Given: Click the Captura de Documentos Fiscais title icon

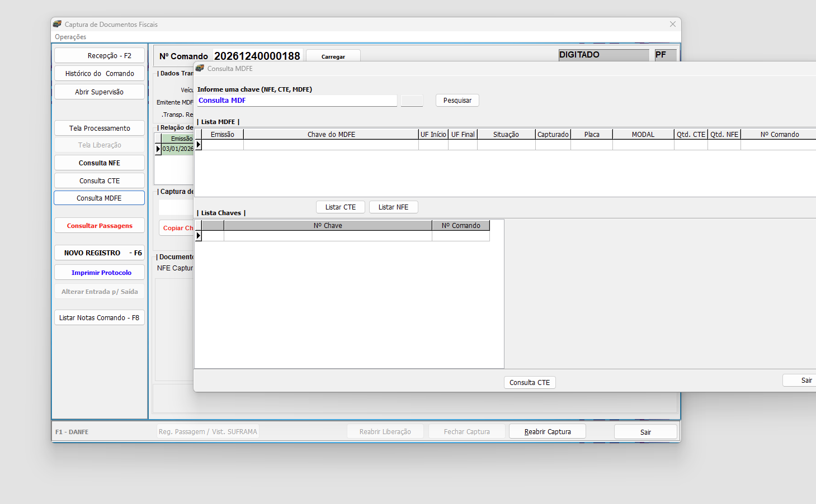Looking at the screenshot, I should tap(57, 24).
